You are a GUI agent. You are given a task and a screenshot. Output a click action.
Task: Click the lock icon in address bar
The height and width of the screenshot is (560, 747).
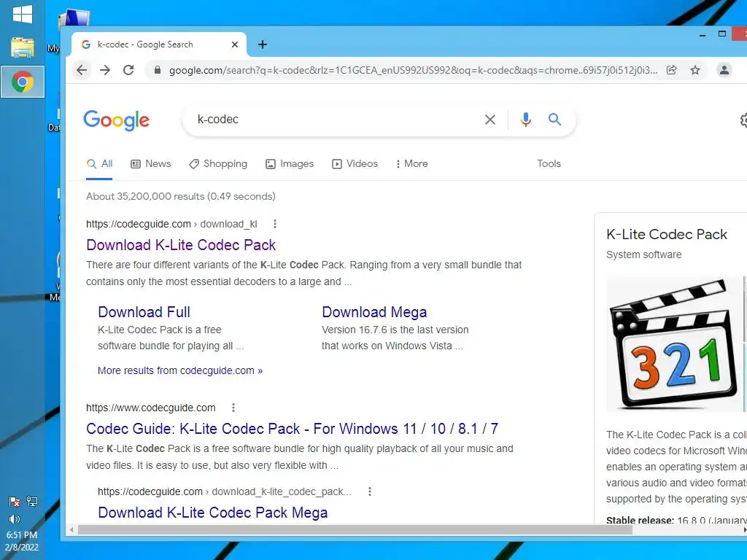(x=158, y=71)
